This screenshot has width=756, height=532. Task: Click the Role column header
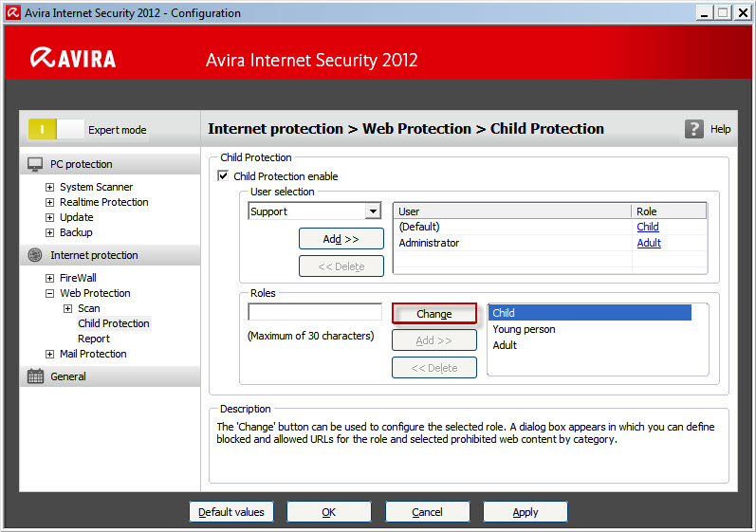(670, 211)
